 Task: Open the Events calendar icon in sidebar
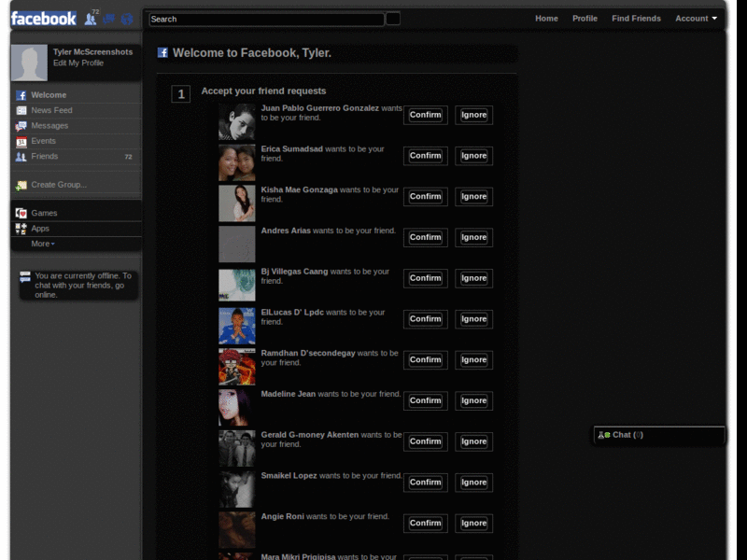click(x=21, y=141)
